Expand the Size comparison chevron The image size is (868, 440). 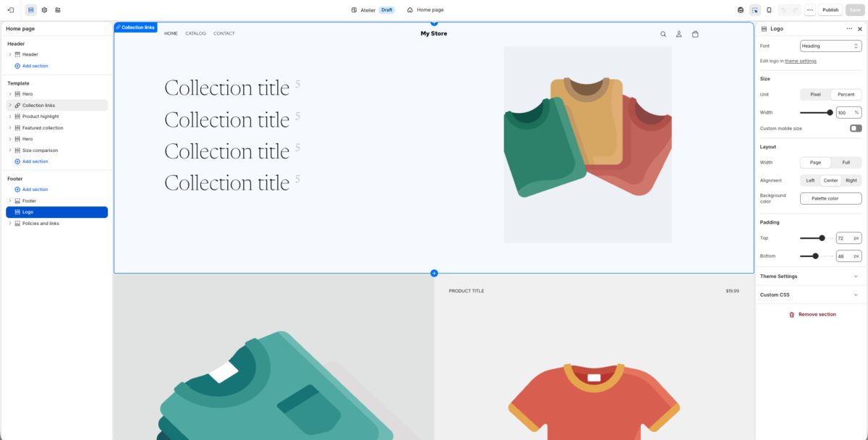click(x=10, y=151)
